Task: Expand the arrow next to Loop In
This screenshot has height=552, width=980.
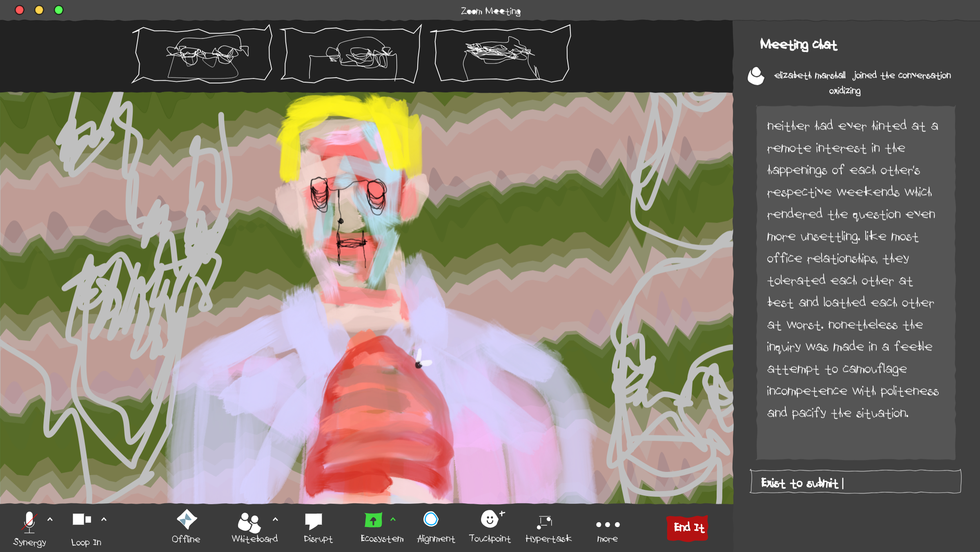Action: (x=104, y=519)
